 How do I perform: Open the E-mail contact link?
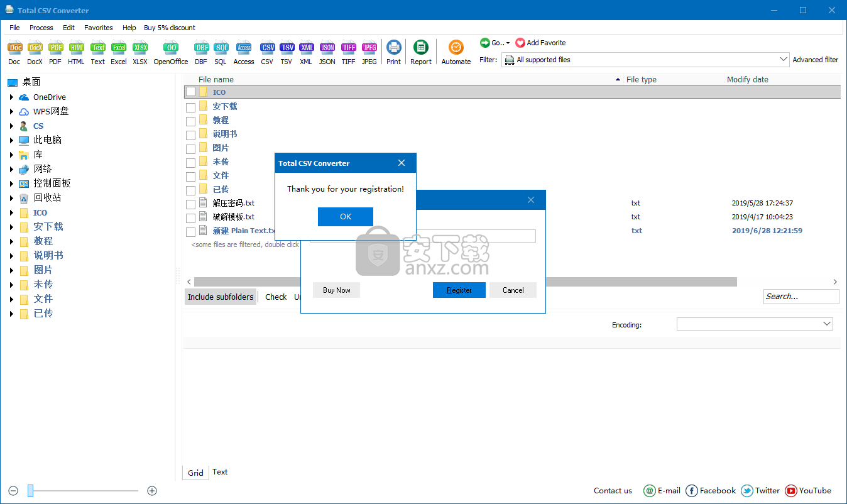(662, 491)
